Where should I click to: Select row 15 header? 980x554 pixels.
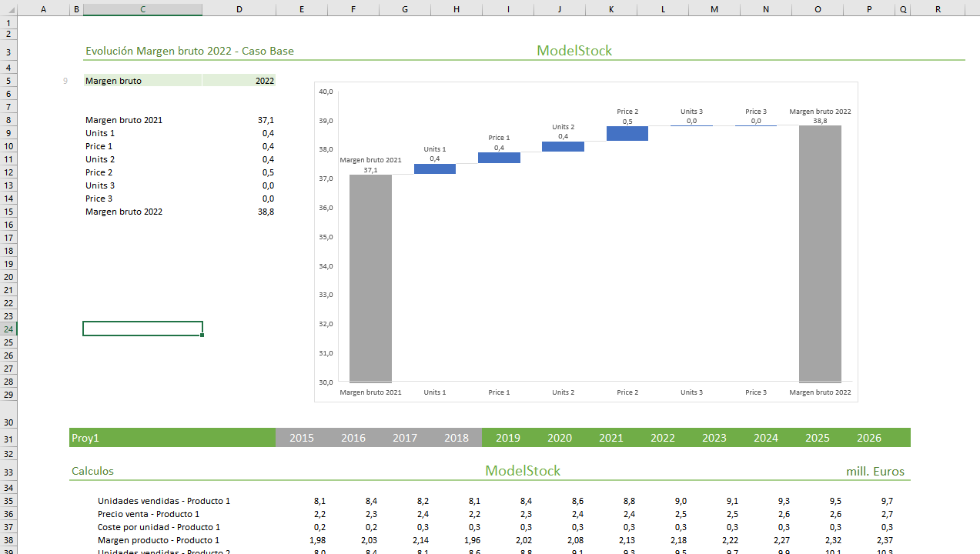[8, 212]
